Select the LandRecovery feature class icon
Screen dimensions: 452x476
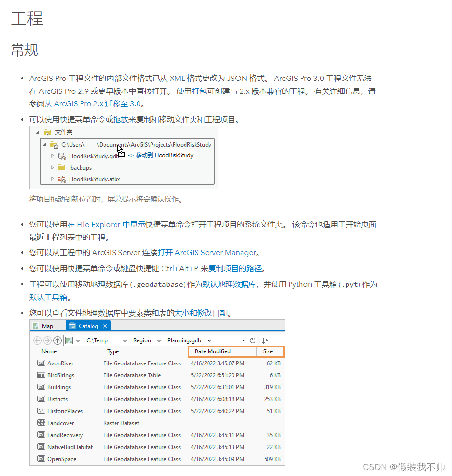(41, 435)
